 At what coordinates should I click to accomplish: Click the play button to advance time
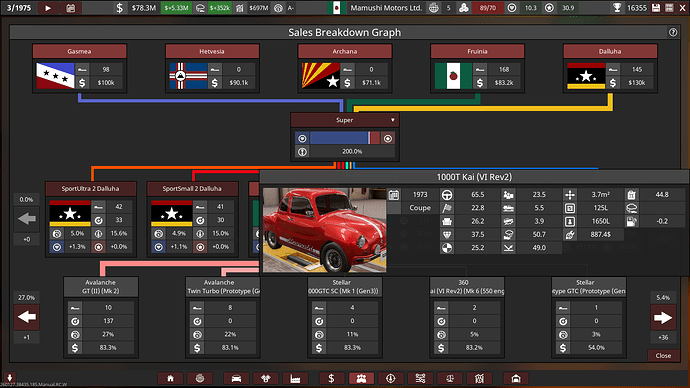pos(48,8)
